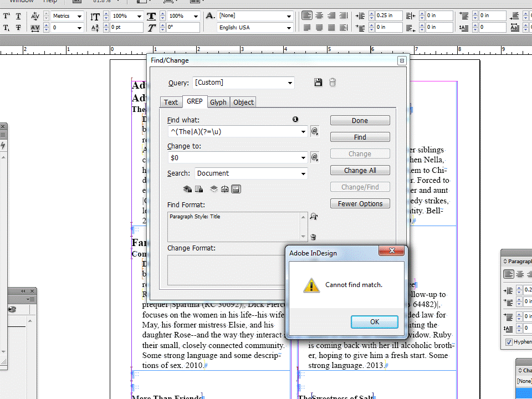The image size is (532, 399).
Task: Click the Change All button
Action: (x=360, y=170)
